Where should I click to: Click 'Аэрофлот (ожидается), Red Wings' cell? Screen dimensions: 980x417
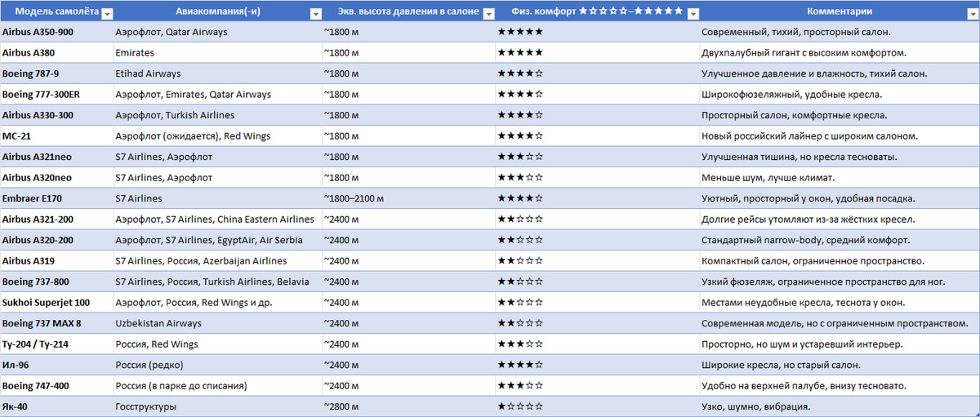click(218, 136)
